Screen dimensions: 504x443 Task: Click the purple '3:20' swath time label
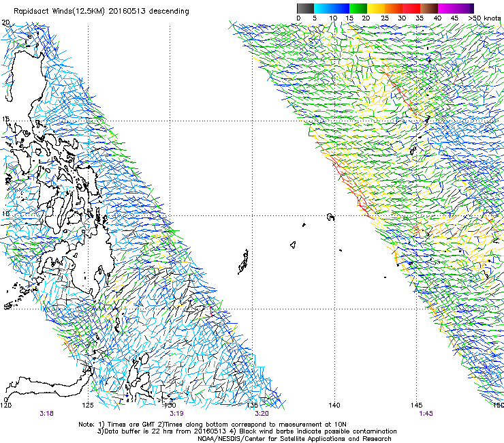pyautogui.click(x=262, y=414)
